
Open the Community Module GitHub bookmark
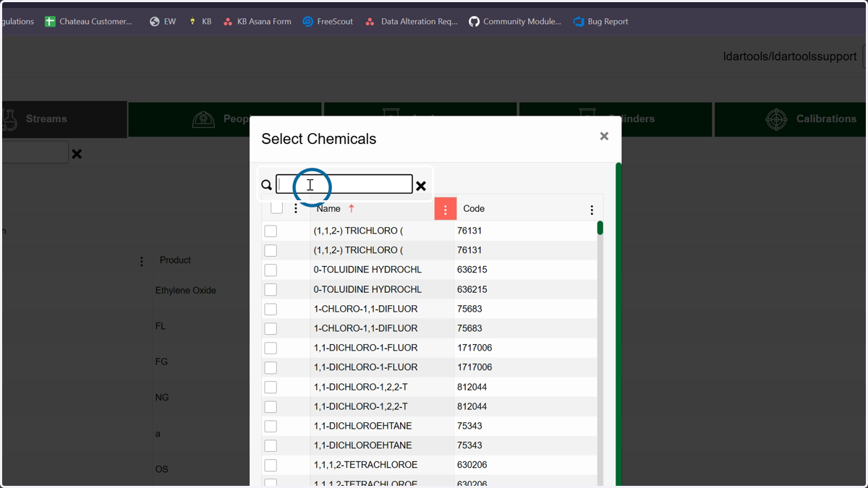coord(515,22)
